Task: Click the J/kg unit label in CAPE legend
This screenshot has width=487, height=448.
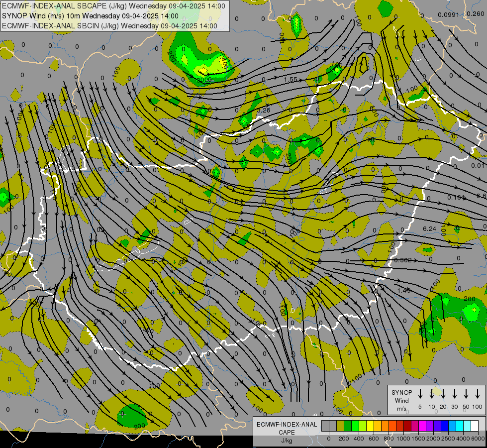Action: click(287, 441)
